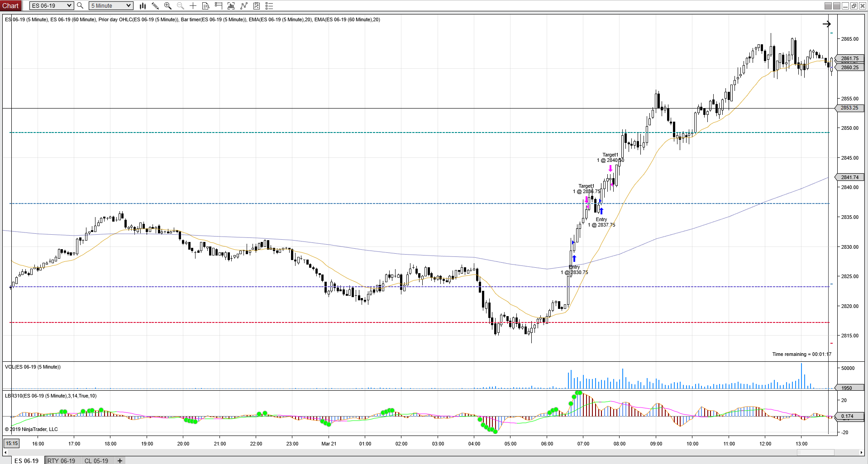
Task: Open the indicators icon
Action: (x=244, y=5)
